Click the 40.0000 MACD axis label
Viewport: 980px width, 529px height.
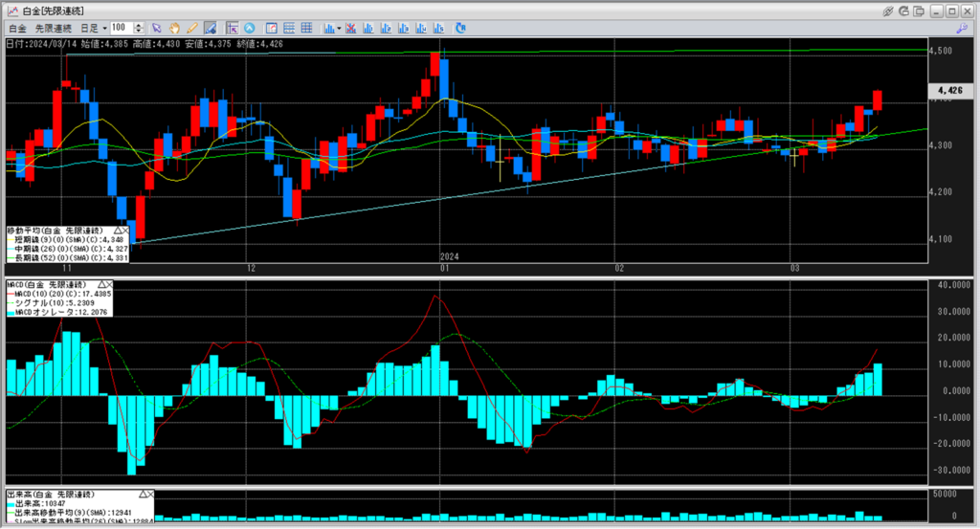(x=953, y=285)
